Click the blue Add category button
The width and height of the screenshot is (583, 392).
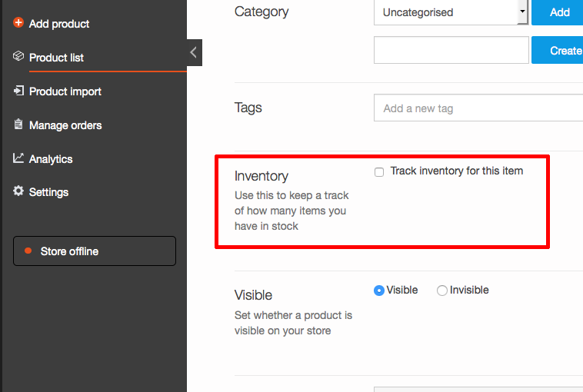tap(558, 12)
